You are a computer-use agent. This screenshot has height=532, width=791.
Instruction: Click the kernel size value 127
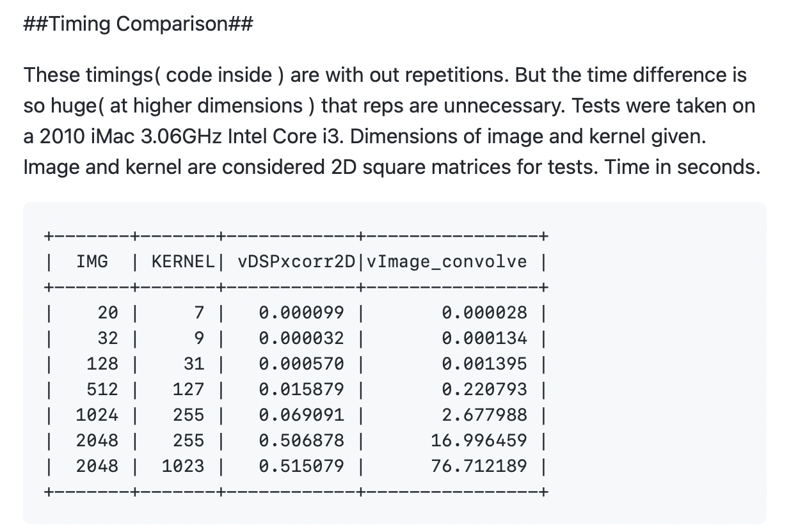coord(189,389)
